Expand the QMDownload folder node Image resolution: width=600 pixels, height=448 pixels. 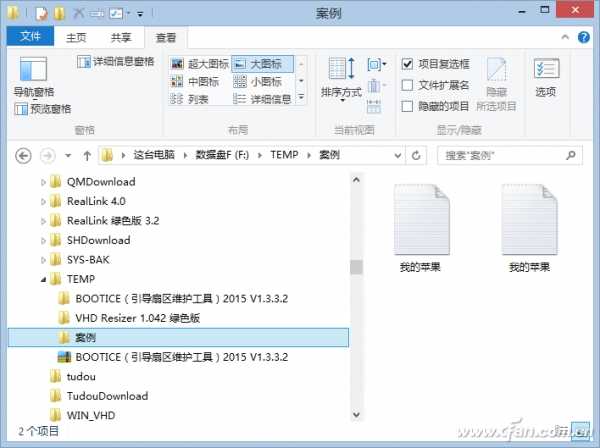43,182
